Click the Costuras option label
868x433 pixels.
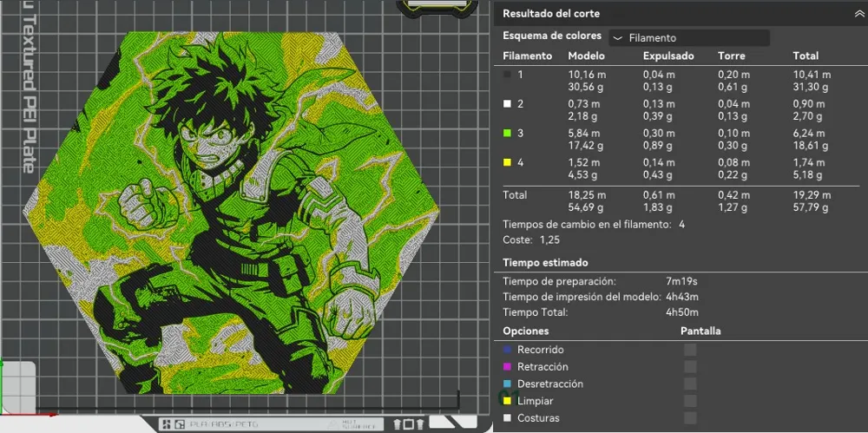click(x=539, y=418)
